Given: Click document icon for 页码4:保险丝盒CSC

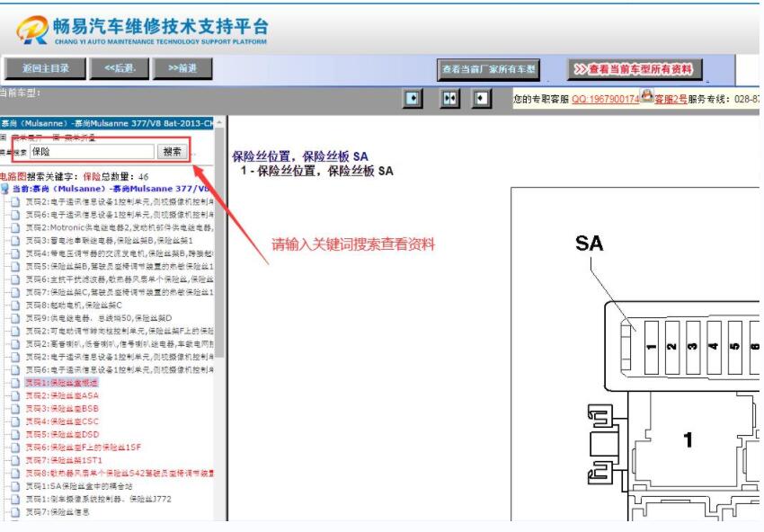Looking at the screenshot, I should pos(15,421).
